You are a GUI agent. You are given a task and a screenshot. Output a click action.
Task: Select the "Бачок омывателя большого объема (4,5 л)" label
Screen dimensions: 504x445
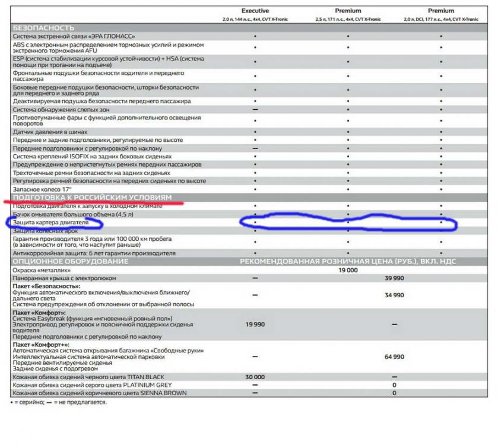(73, 214)
